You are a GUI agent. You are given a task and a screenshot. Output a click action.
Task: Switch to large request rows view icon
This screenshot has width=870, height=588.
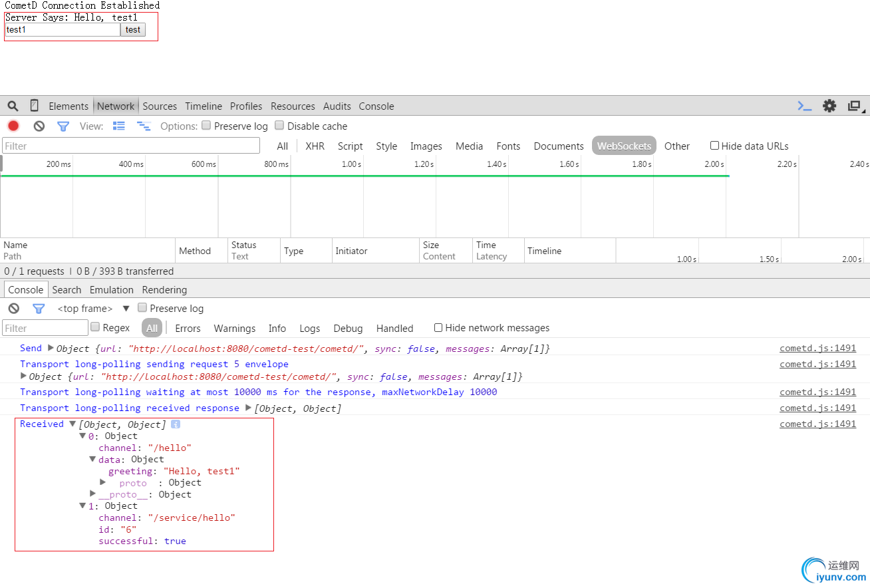pyautogui.click(x=119, y=126)
